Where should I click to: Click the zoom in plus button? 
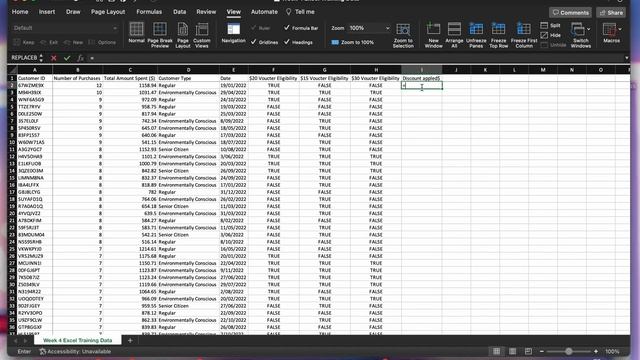[596, 351]
